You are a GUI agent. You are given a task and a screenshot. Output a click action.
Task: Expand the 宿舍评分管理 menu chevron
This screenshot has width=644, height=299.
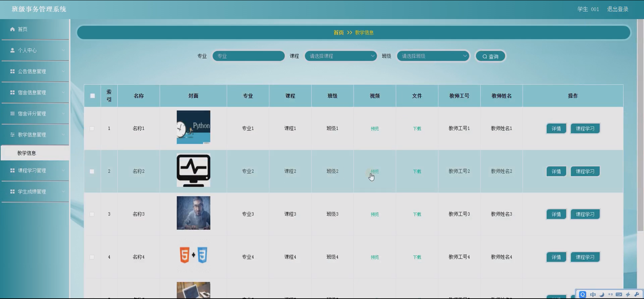point(63,114)
